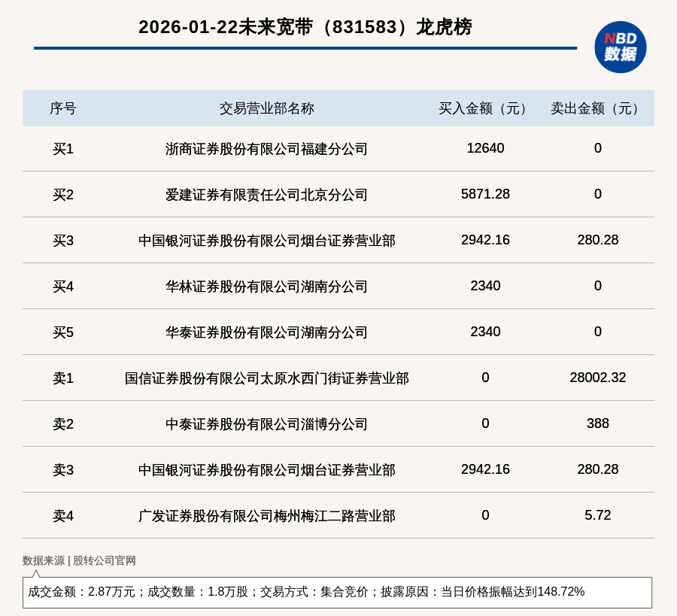677x616 pixels.
Task: Select 爱建证券有限责任公司北京分公司 in the table
Action: pos(266,195)
